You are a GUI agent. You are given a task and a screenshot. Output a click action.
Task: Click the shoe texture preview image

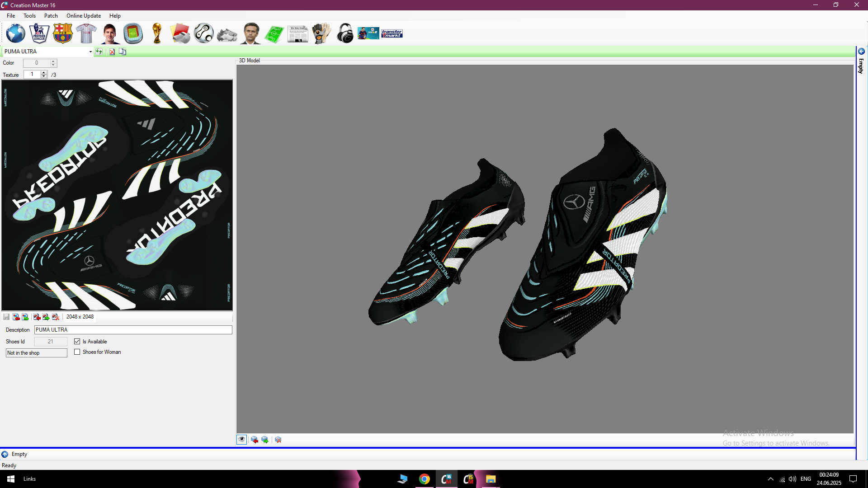[x=117, y=195]
